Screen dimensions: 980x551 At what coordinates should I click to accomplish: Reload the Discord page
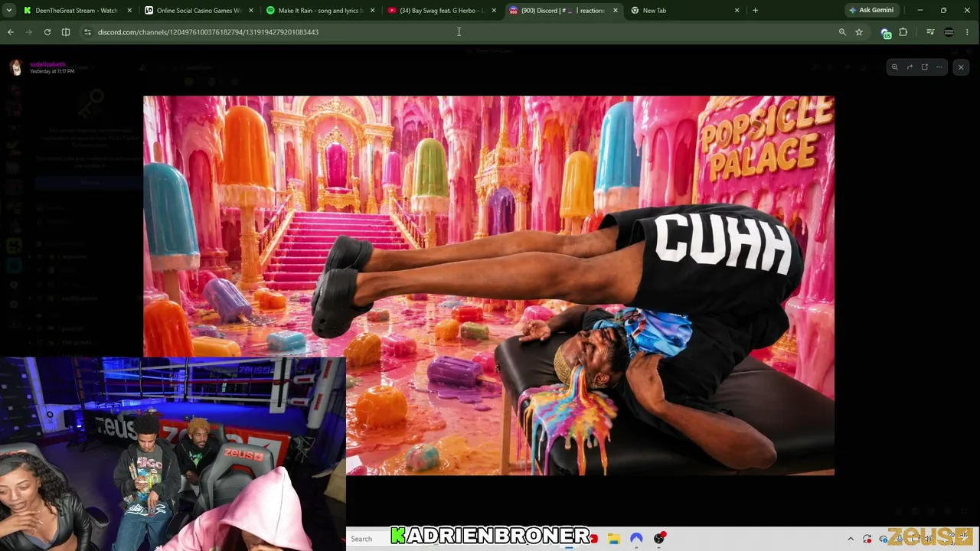tap(47, 32)
